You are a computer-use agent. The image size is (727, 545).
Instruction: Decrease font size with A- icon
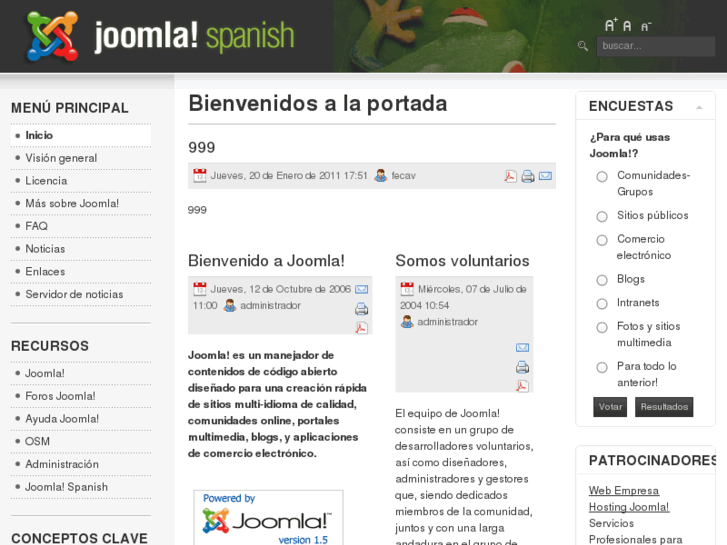pos(646,27)
